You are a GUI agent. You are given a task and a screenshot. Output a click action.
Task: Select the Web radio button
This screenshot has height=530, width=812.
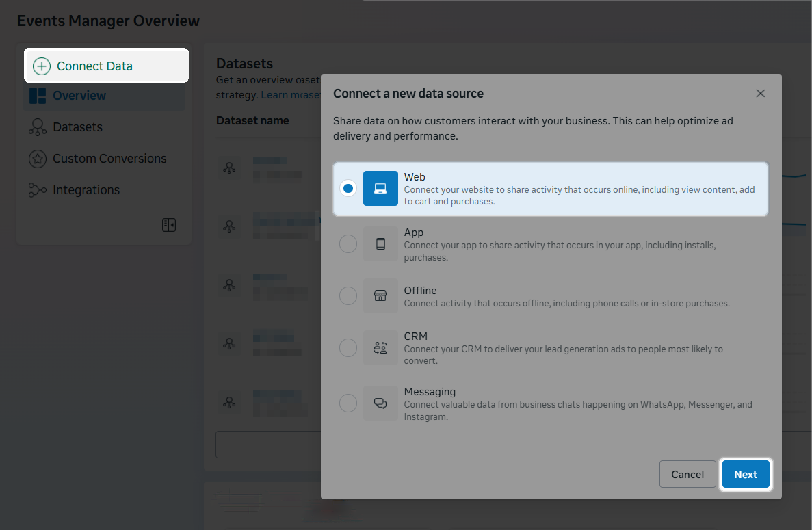tap(348, 188)
